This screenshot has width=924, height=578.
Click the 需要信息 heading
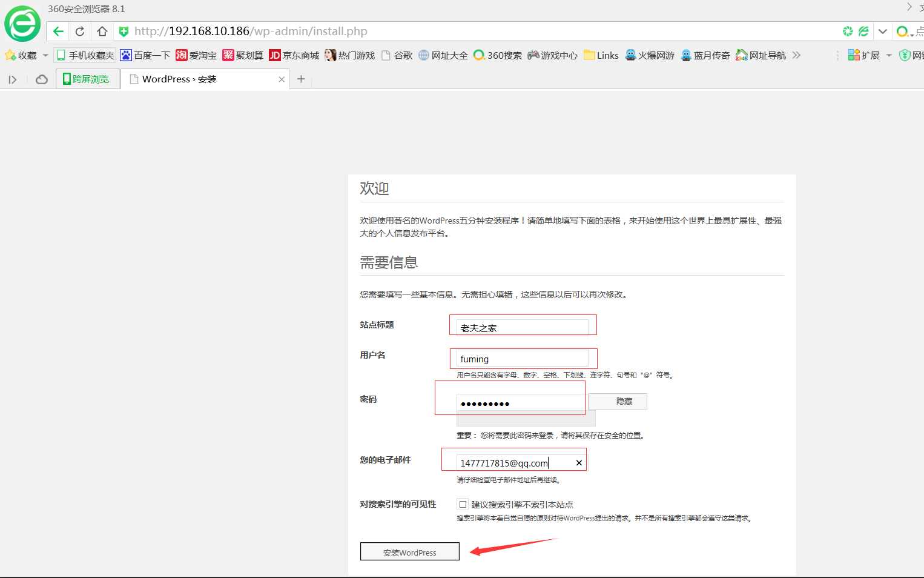(x=389, y=262)
